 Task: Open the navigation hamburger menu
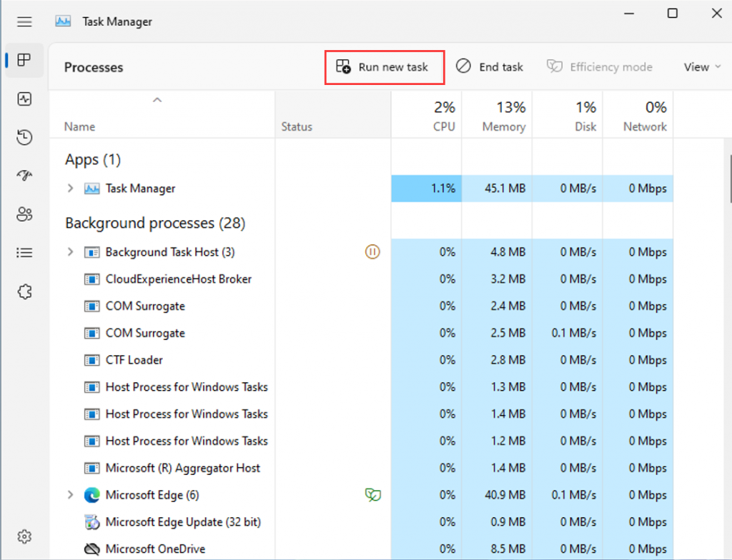pos(24,21)
